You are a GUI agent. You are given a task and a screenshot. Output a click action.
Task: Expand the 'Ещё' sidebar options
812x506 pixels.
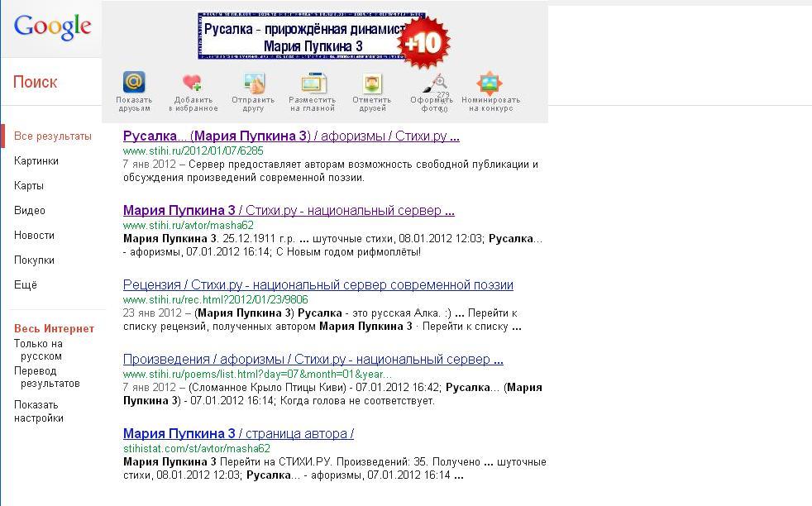[26, 285]
